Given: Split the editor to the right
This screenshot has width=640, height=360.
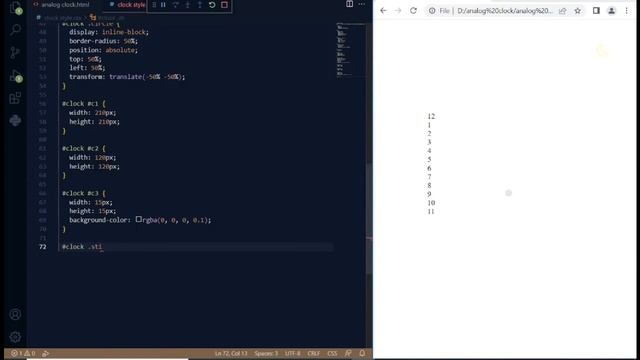Looking at the screenshot, I should pyautogui.click(x=349, y=4).
